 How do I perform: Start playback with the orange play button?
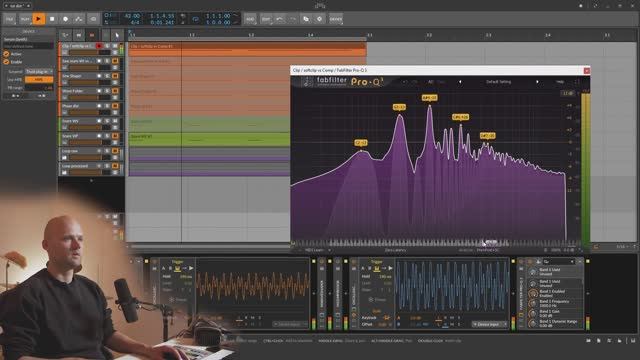click(38, 19)
